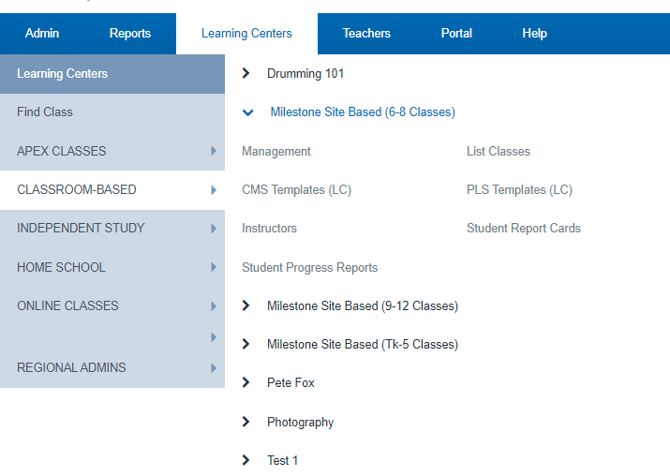Collapse the Milestone Site Based (6-8 Classes) section
670x476 pixels.
[248, 113]
